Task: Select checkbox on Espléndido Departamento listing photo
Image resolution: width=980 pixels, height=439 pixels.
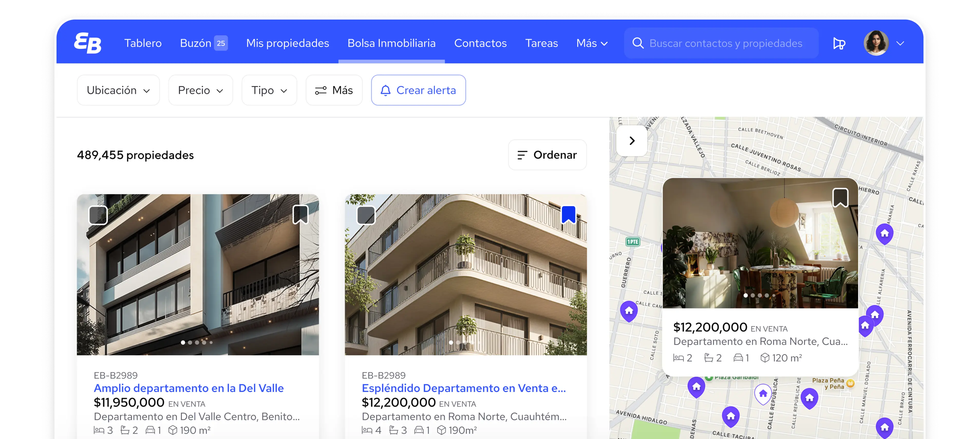Action: [366, 215]
